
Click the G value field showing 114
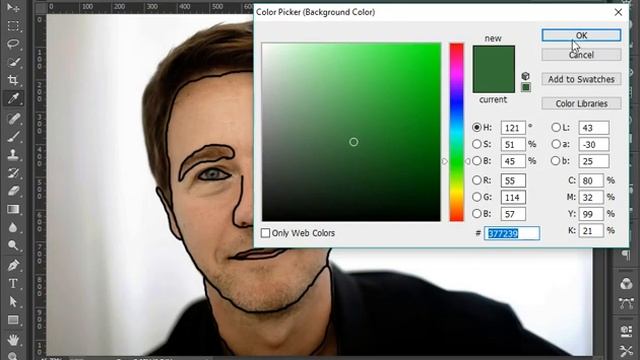tap(513, 198)
